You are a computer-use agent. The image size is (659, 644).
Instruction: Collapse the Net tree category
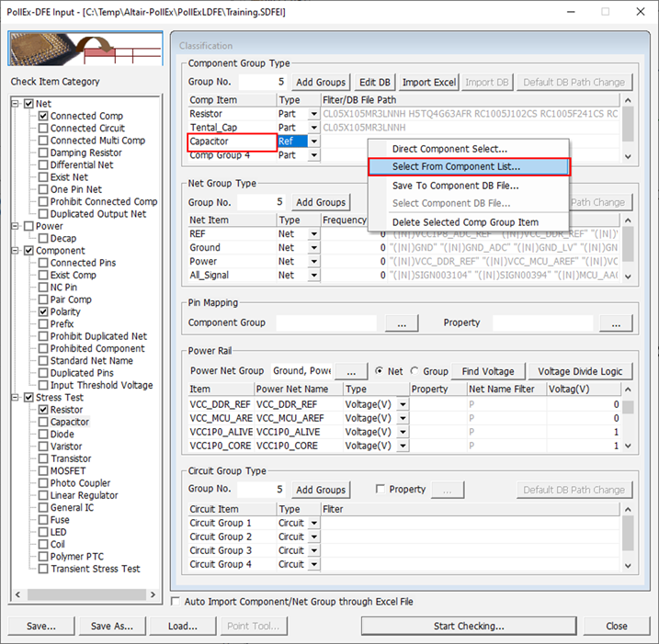[16, 104]
